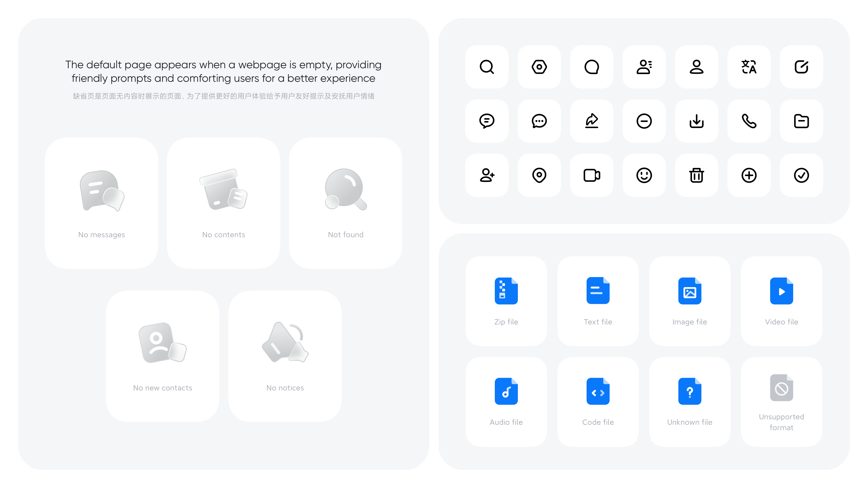The height and width of the screenshot is (488, 868).
Task: Select the location pin icon
Action: pos(539,175)
